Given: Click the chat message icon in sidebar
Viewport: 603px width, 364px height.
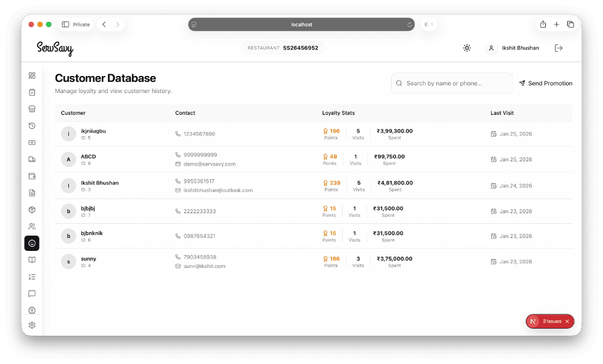Looking at the screenshot, I should tap(32, 293).
